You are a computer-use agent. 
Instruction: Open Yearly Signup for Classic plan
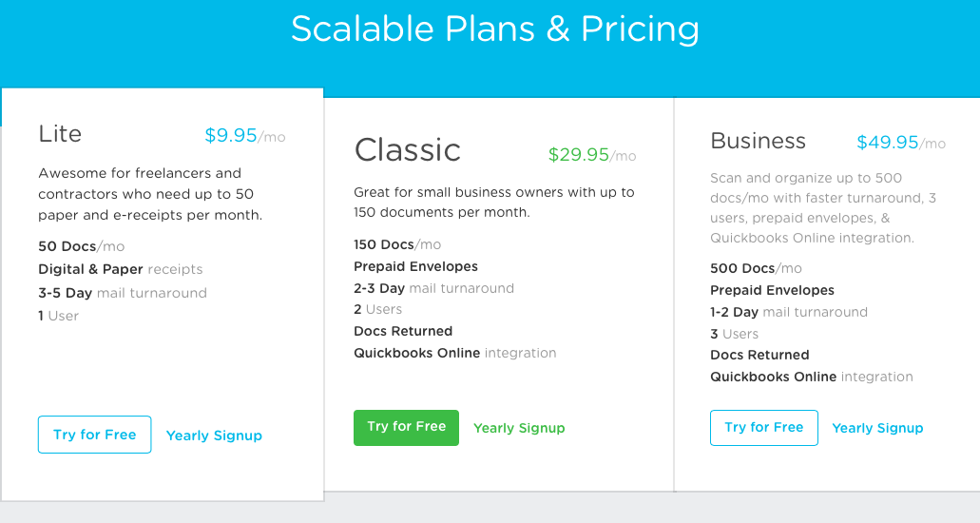(519, 428)
